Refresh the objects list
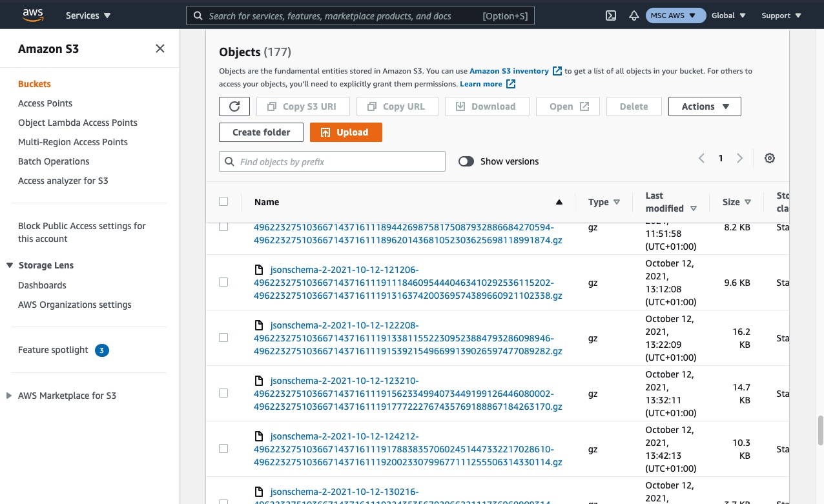Viewport: 824px width, 504px height. tap(234, 106)
